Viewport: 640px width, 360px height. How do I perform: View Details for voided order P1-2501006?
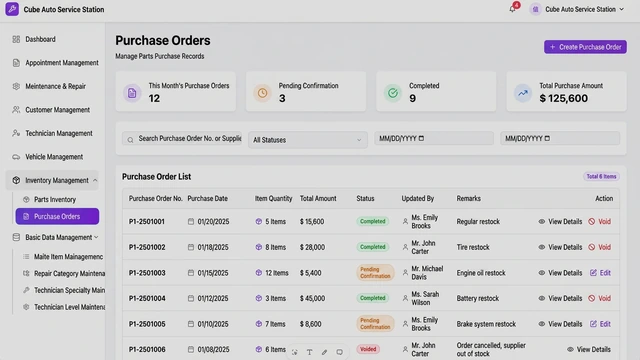tap(589, 349)
